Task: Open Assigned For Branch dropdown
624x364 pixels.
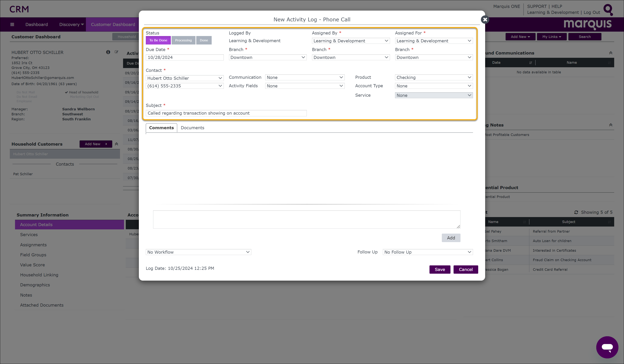Action: coord(434,57)
